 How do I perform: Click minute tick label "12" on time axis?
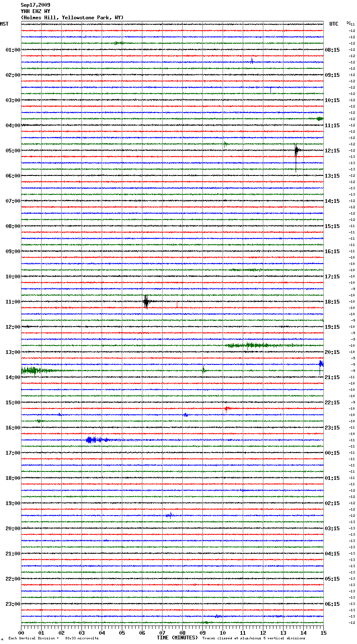click(263, 633)
